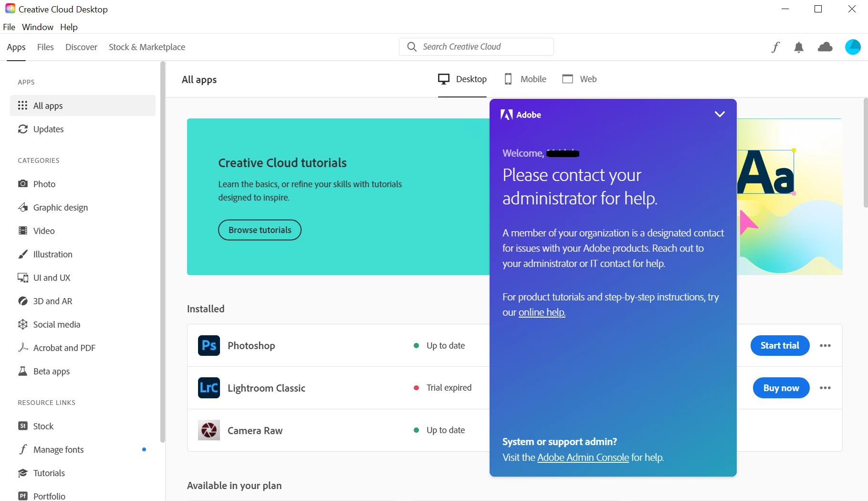Click the Lightroom Classic app name
The width and height of the screenshot is (868, 501).
(x=266, y=388)
